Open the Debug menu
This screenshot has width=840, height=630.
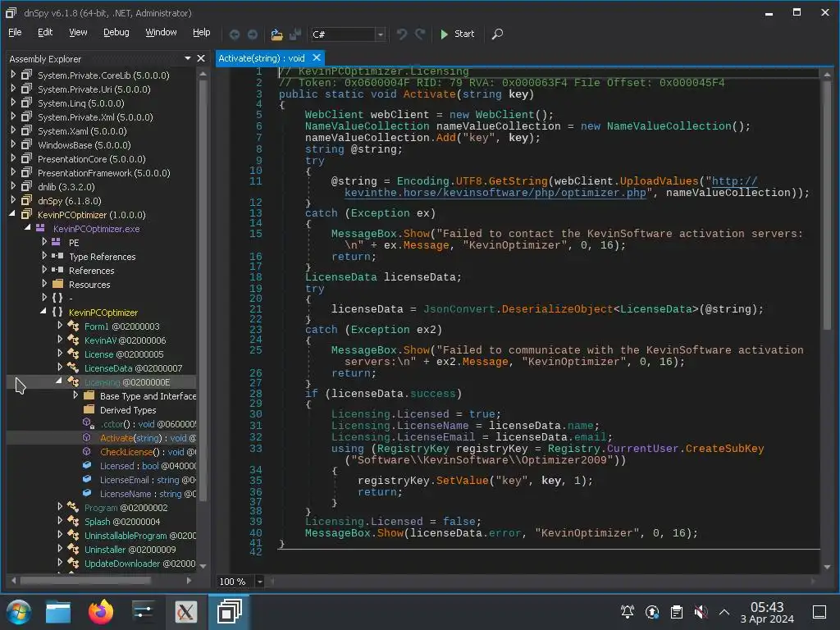[116, 32]
